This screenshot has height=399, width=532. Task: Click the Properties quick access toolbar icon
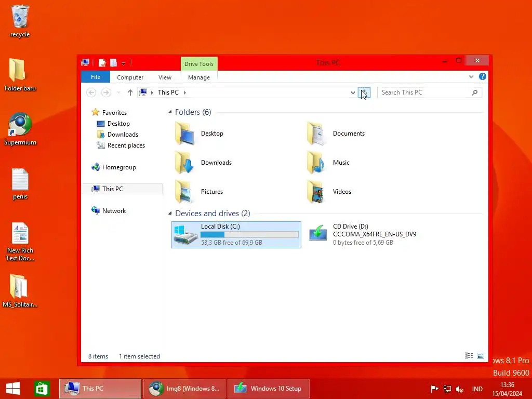tap(102, 63)
